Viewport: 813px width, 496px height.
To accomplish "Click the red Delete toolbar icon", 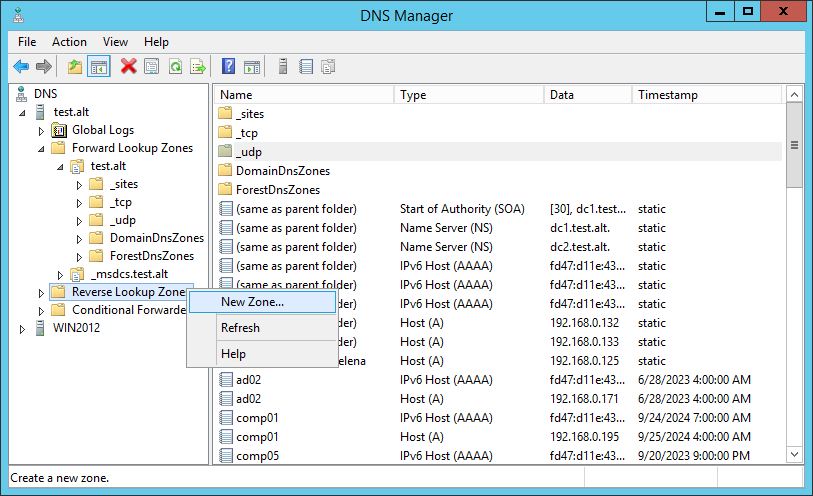I will pos(128,67).
